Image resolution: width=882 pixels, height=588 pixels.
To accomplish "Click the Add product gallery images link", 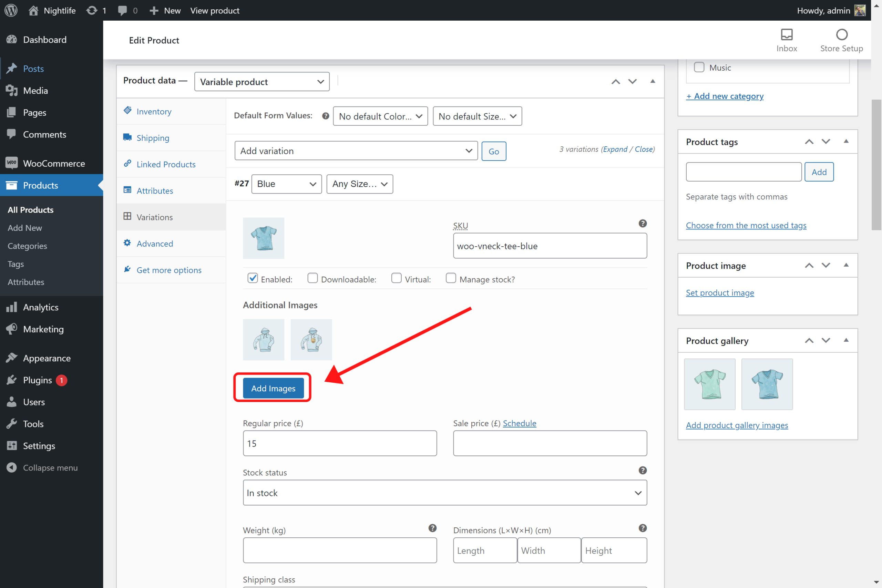I will click(x=737, y=425).
